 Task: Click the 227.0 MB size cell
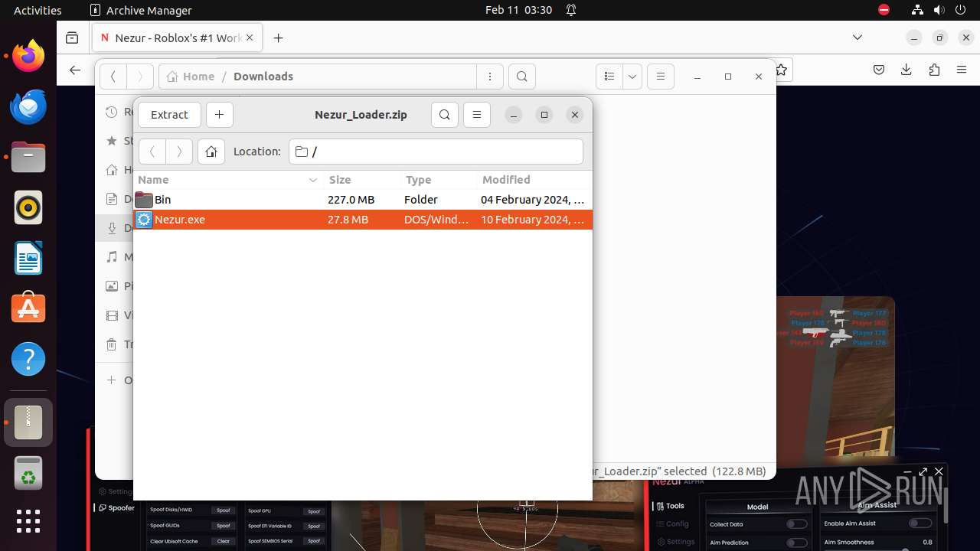[351, 200]
